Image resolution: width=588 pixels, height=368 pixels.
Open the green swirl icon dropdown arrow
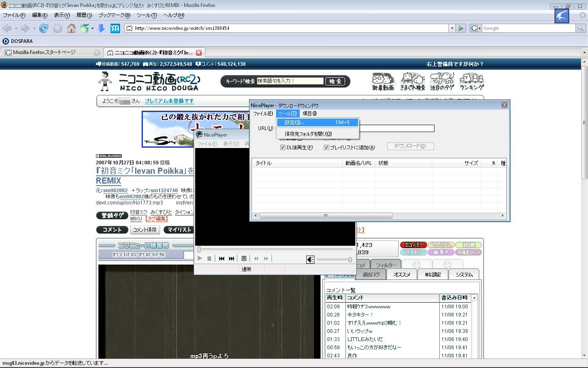[92, 28]
